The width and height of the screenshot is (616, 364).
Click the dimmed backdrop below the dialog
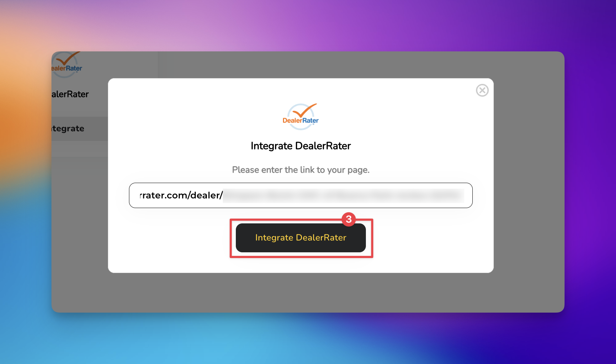(301, 293)
